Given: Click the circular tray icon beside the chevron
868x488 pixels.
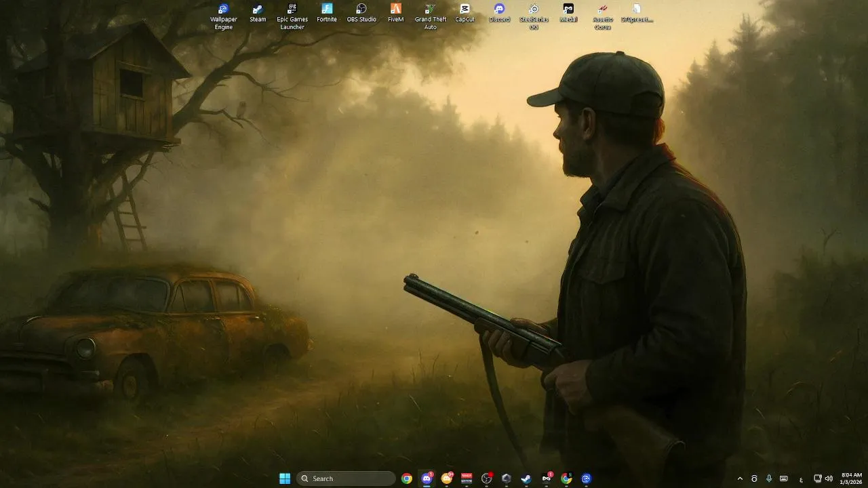Looking at the screenshot, I should click(x=754, y=479).
